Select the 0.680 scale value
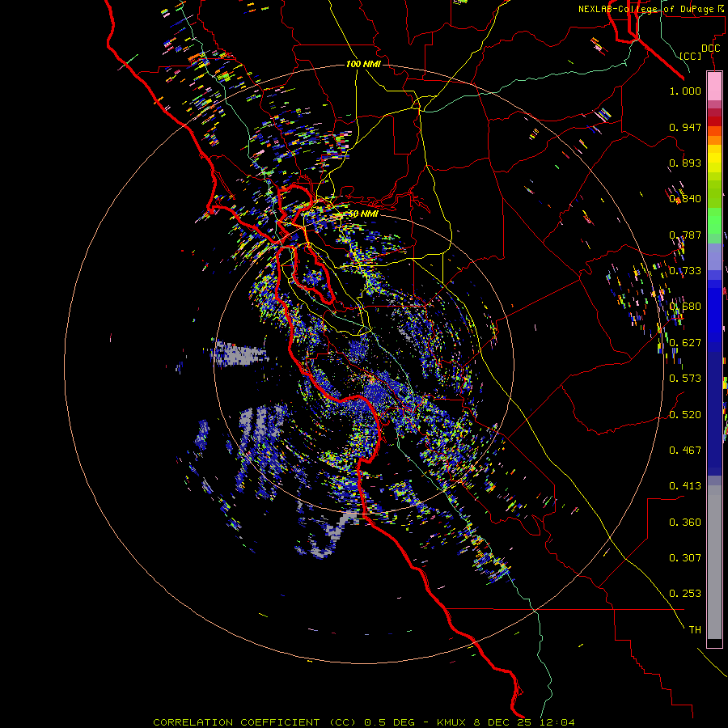Screen dimensions: 728x728 tap(685, 307)
